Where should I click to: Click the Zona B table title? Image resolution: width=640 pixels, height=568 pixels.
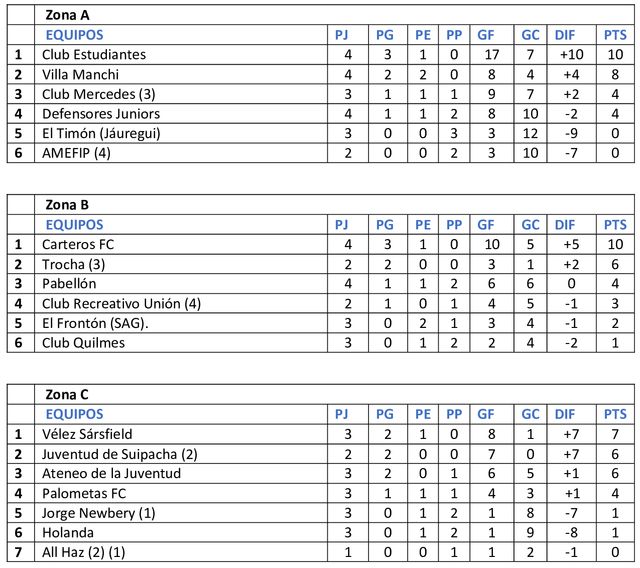coord(66,205)
